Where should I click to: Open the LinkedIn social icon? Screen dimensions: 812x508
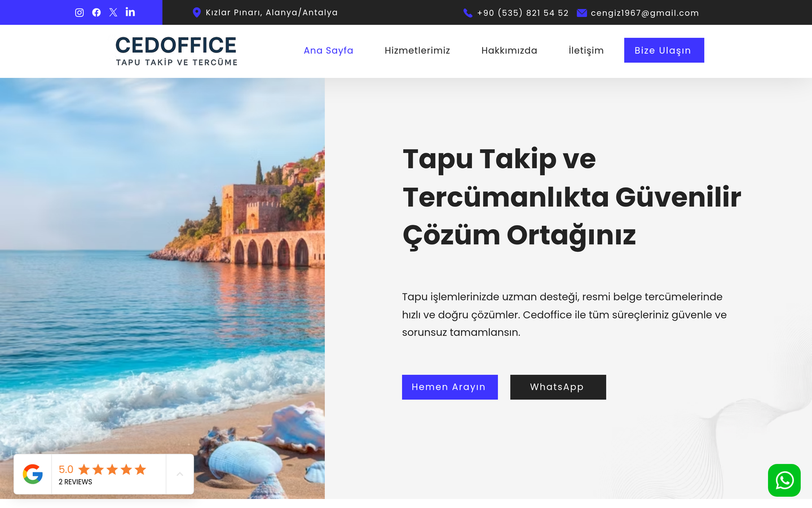(130, 12)
